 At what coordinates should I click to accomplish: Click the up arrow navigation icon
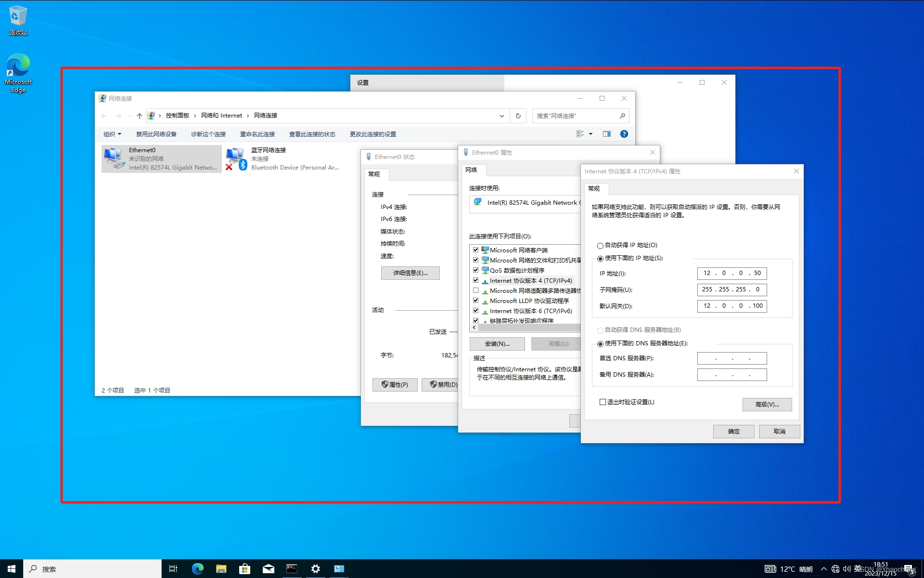coord(139,116)
